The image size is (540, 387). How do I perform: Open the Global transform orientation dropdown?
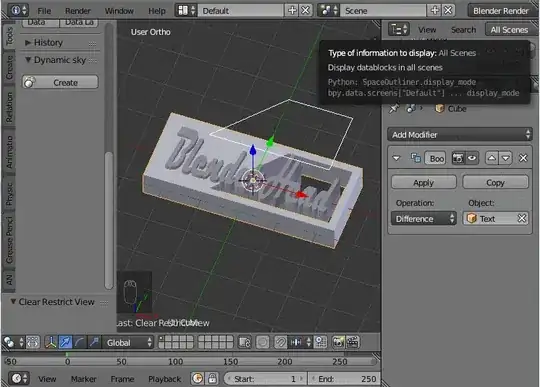tap(128, 343)
